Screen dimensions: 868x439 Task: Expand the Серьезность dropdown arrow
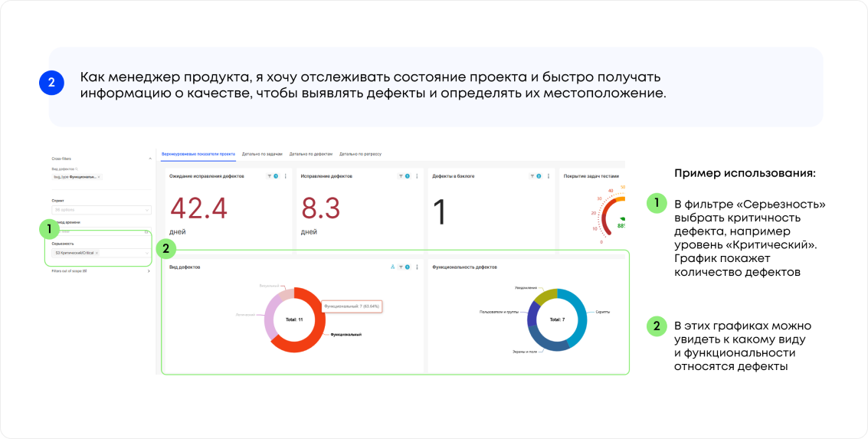pyautogui.click(x=146, y=253)
